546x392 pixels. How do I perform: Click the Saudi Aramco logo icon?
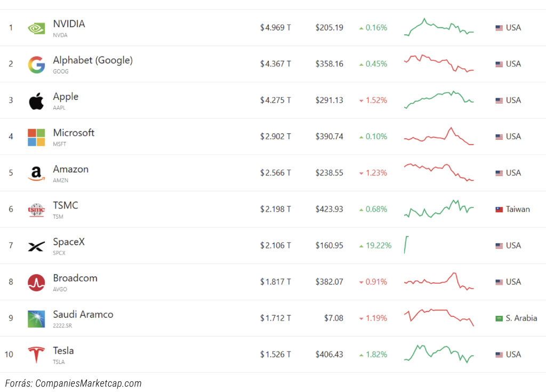36,319
